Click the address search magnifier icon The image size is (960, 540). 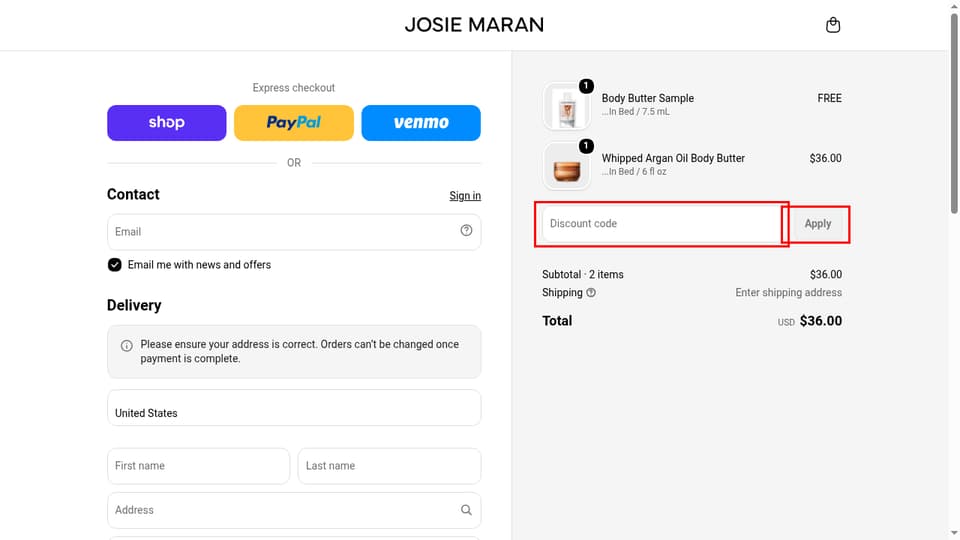(x=467, y=509)
